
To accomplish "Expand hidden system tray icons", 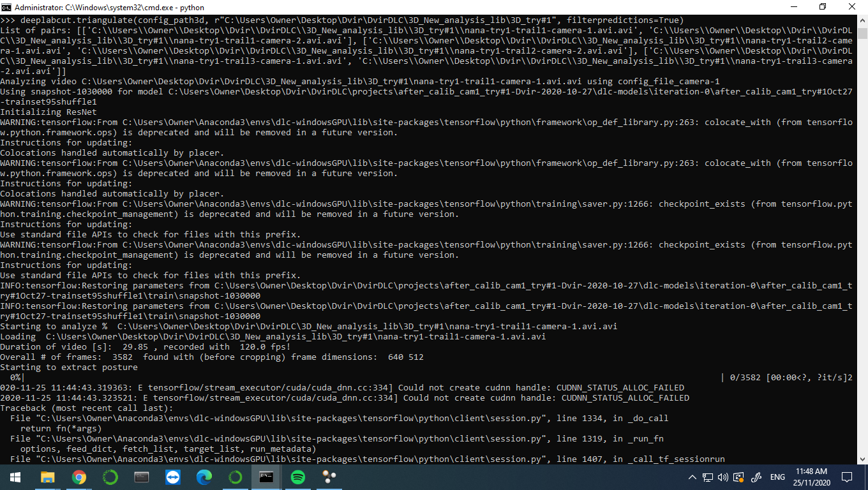I will [x=692, y=477].
